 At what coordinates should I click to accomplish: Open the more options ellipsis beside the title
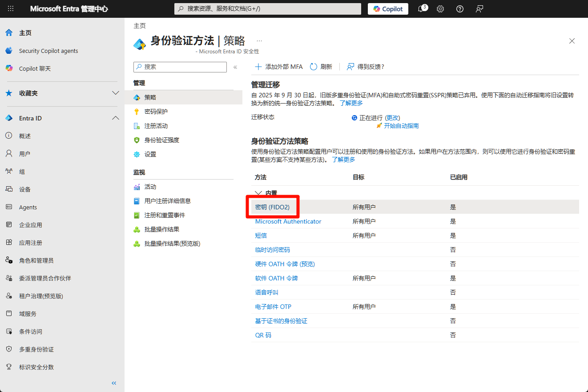[259, 40]
